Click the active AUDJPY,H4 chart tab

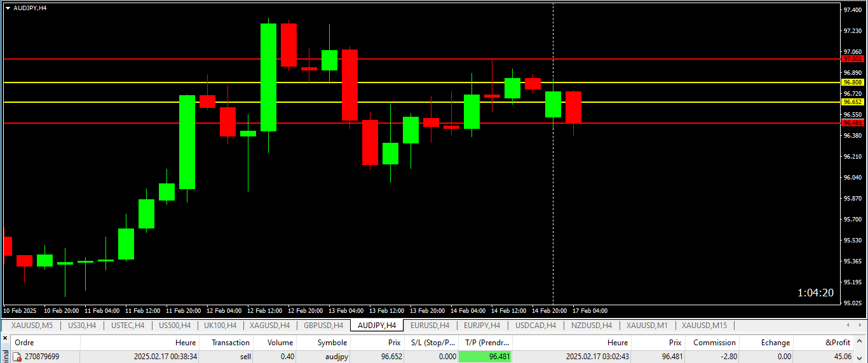[377, 326]
